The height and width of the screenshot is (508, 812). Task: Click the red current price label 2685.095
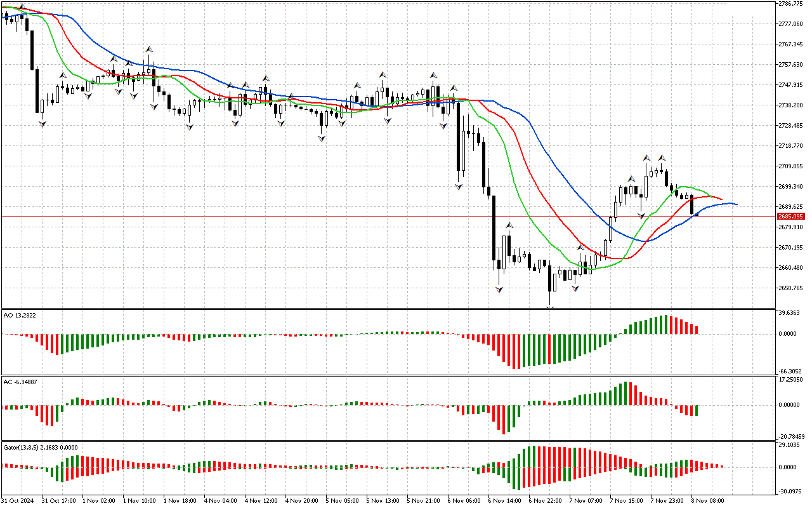pos(792,217)
